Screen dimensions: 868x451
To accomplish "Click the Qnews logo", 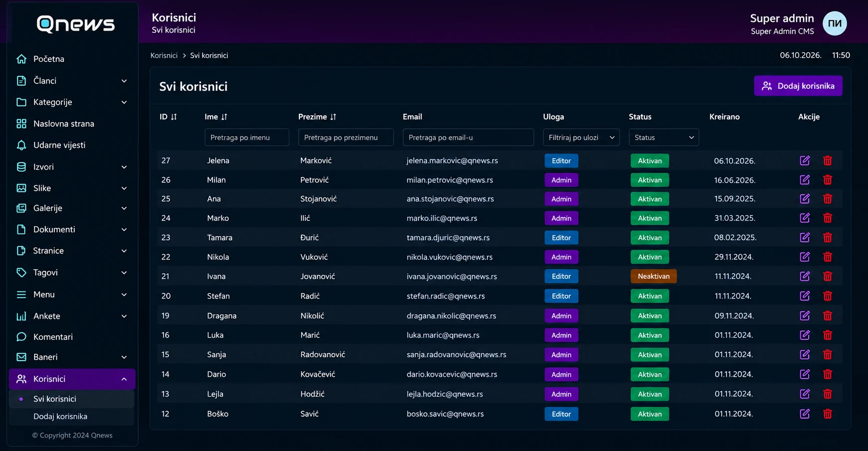I will coord(75,24).
